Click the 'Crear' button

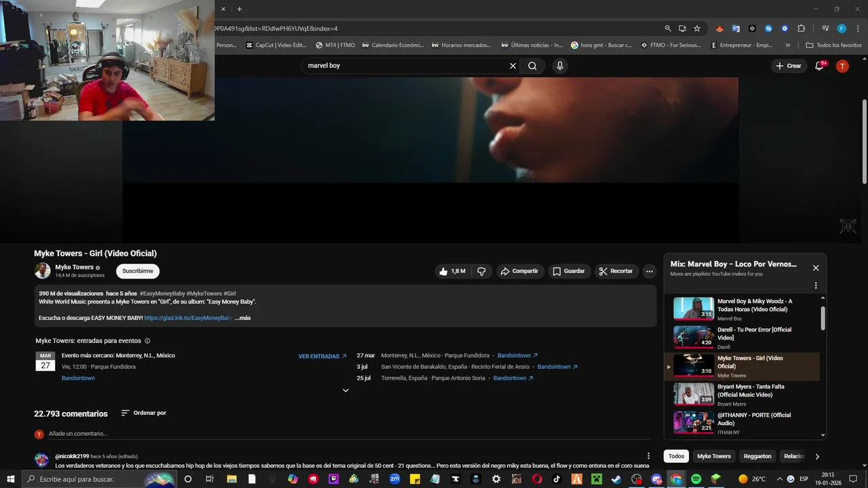point(788,66)
